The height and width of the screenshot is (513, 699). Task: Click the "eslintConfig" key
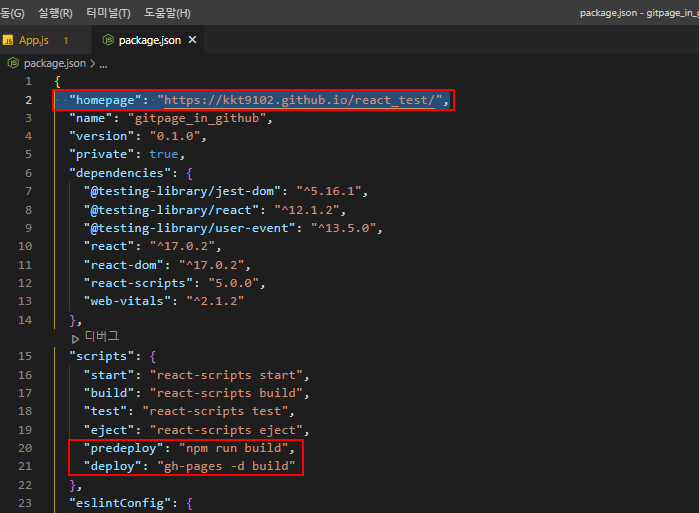[120, 503]
